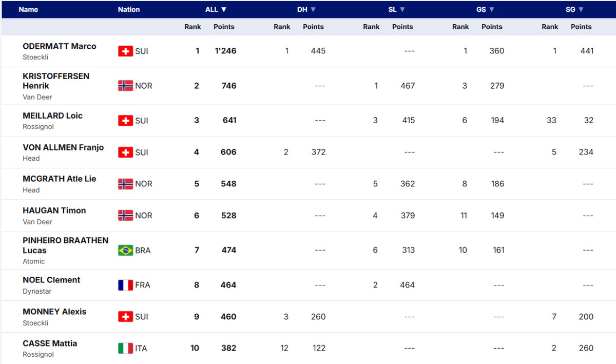616x364 pixels.
Task: Sort by GS giant slalom column
Action: [x=485, y=9]
